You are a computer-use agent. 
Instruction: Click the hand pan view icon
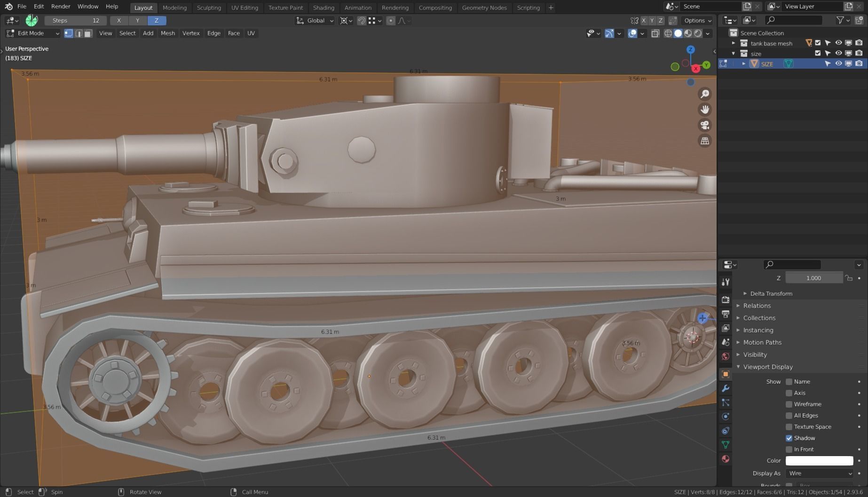tap(704, 110)
